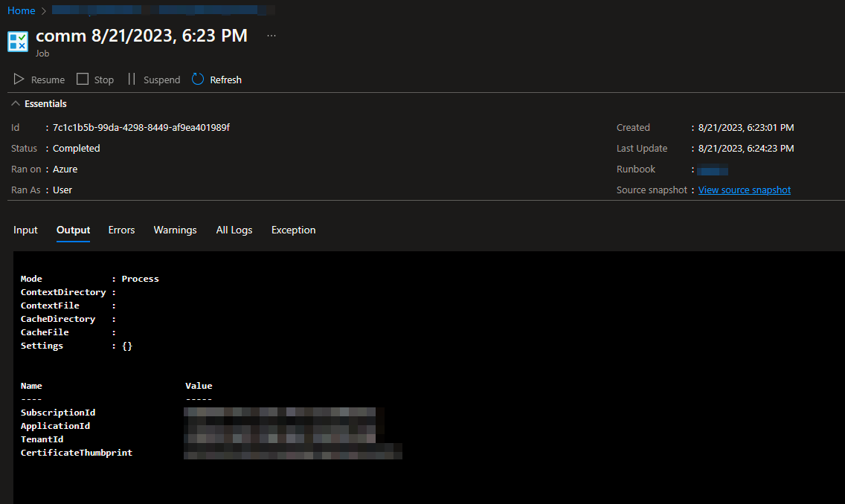This screenshot has width=845, height=504.
Task: Open the All Logs tab
Action: click(234, 230)
